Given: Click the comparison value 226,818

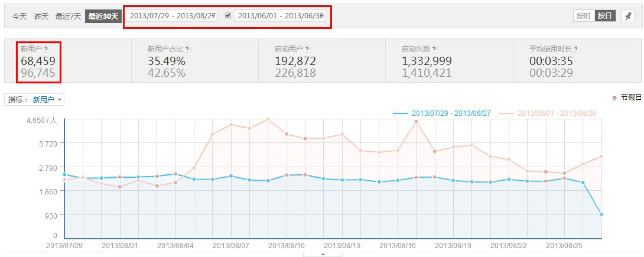Looking at the screenshot, I should tap(295, 73).
